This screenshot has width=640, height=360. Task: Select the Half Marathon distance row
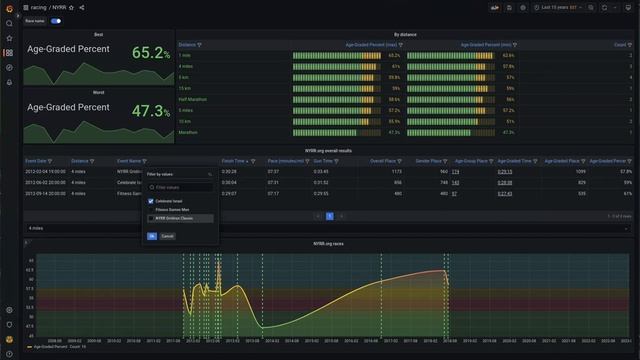(192, 100)
